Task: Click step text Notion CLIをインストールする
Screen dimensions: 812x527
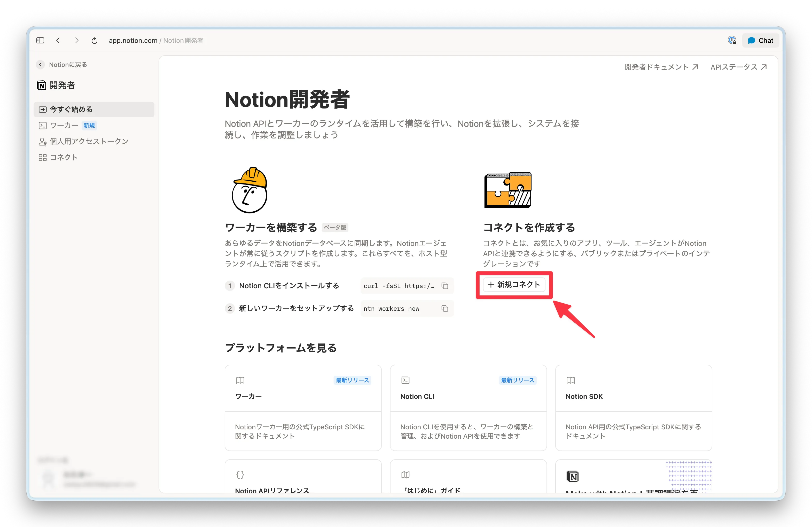Action: pos(289,286)
